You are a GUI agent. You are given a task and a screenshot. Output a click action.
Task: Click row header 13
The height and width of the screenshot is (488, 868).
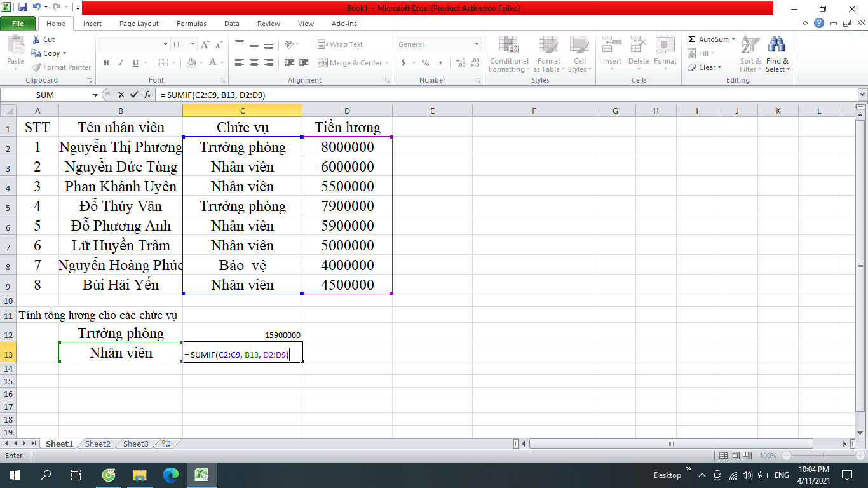tap(8, 353)
